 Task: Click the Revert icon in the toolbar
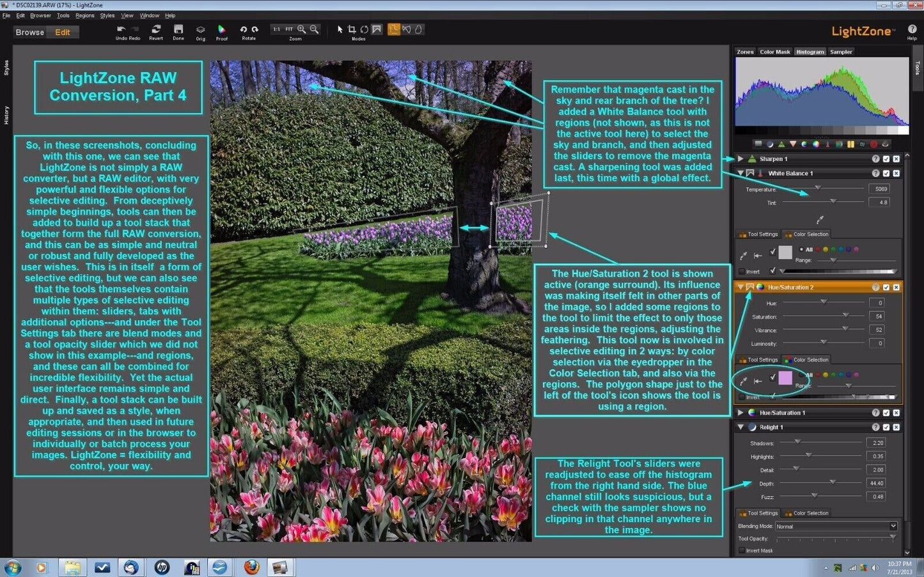pos(155,29)
